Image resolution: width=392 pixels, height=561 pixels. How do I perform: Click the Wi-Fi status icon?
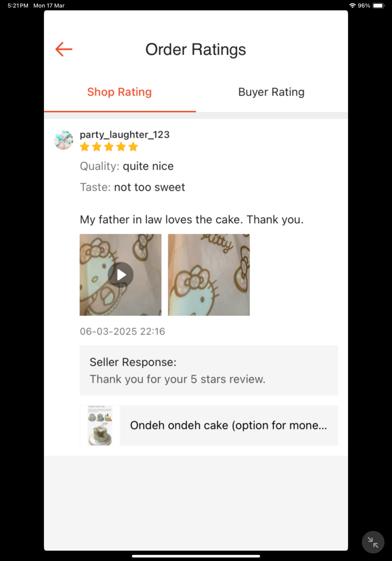click(353, 5)
